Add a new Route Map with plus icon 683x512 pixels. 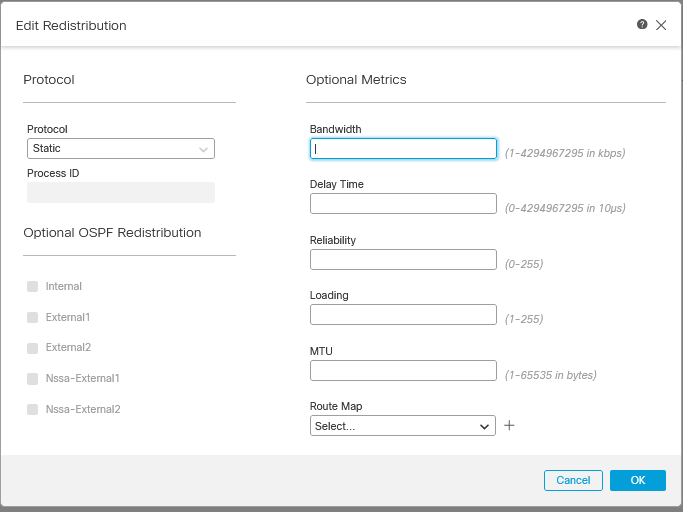509,425
